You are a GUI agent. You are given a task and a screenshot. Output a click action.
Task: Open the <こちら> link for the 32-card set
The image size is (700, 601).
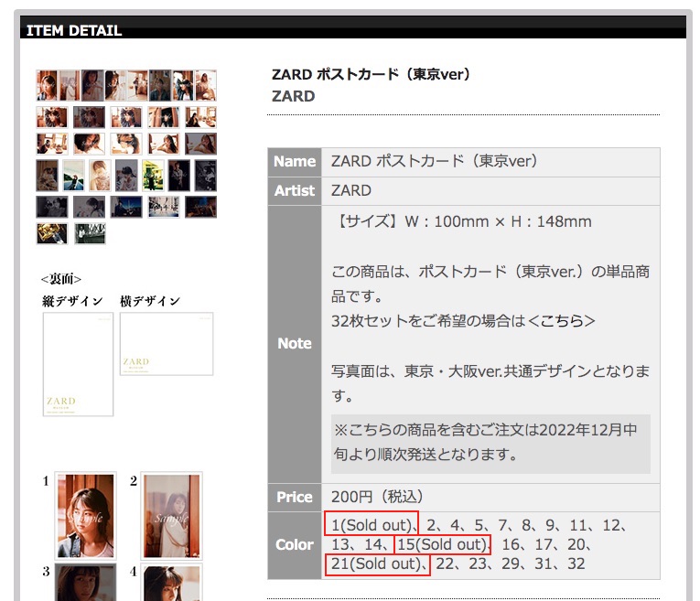562,321
